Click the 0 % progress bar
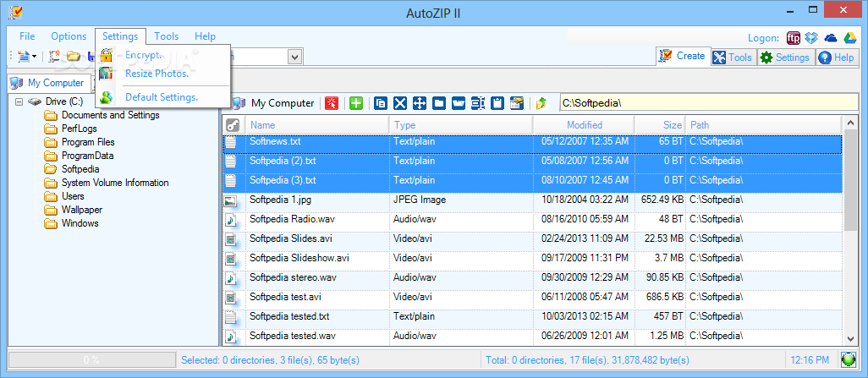Screen dimensions: 868x378 pos(91,359)
